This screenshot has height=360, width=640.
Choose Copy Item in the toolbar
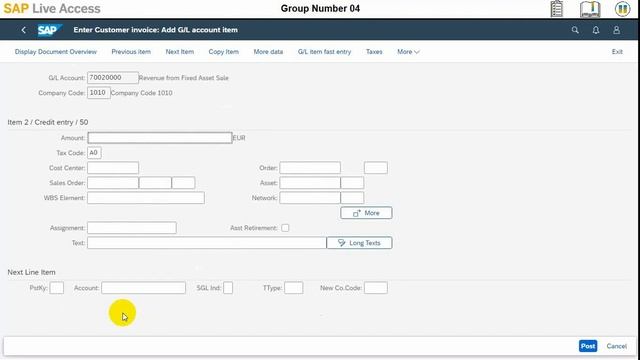click(224, 52)
